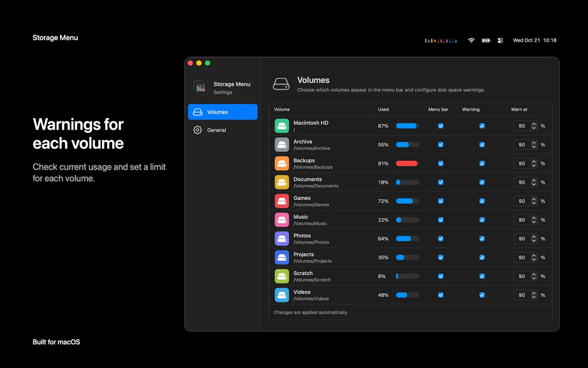
Task: Toggle Menu bar checkbox for Backups
Action: coord(441,163)
